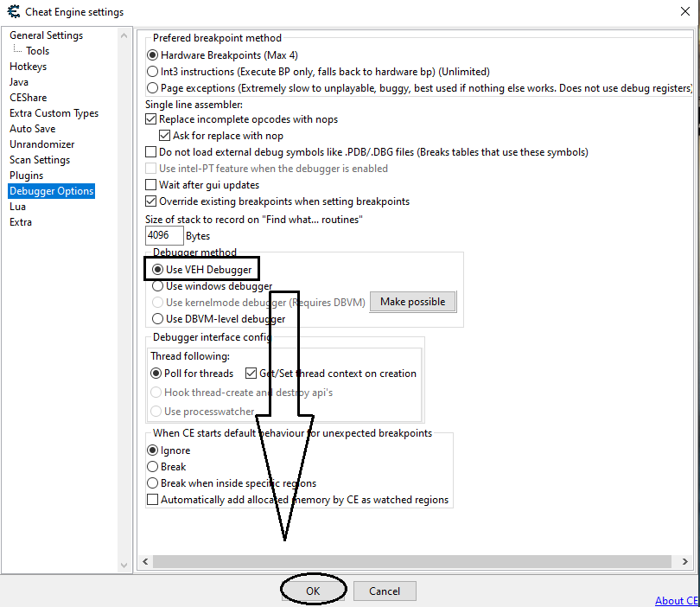This screenshot has height=607, width=700.
Task: Open the Tools settings subitem
Action: (37, 51)
